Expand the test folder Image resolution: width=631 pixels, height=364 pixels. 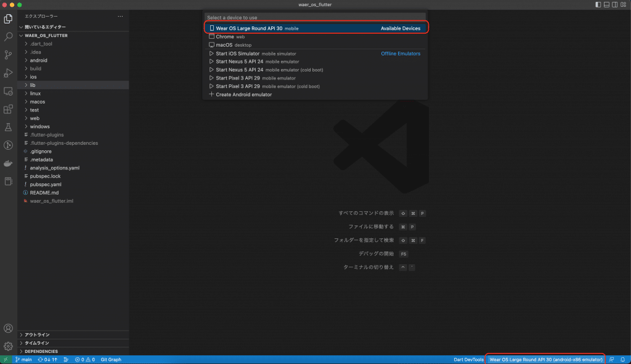[73, 110]
